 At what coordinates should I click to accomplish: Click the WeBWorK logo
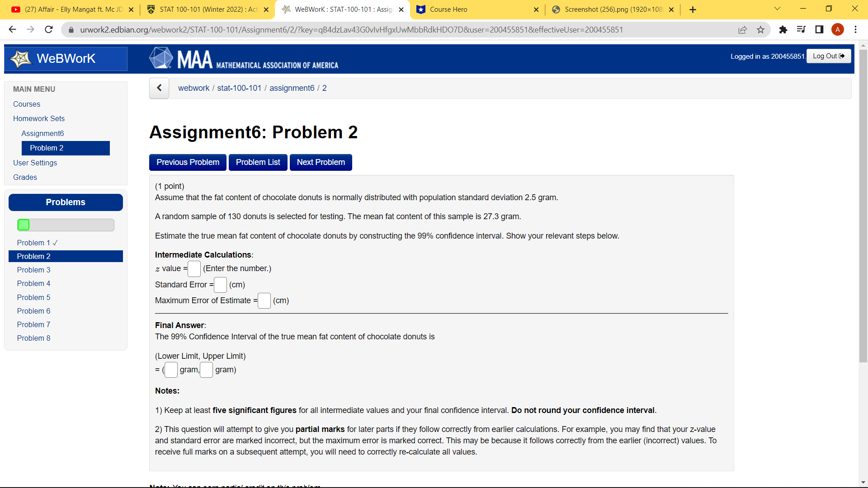(66, 59)
